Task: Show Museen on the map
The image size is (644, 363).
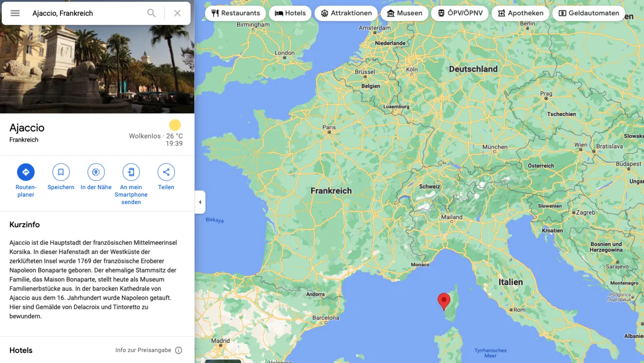Action: click(405, 13)
